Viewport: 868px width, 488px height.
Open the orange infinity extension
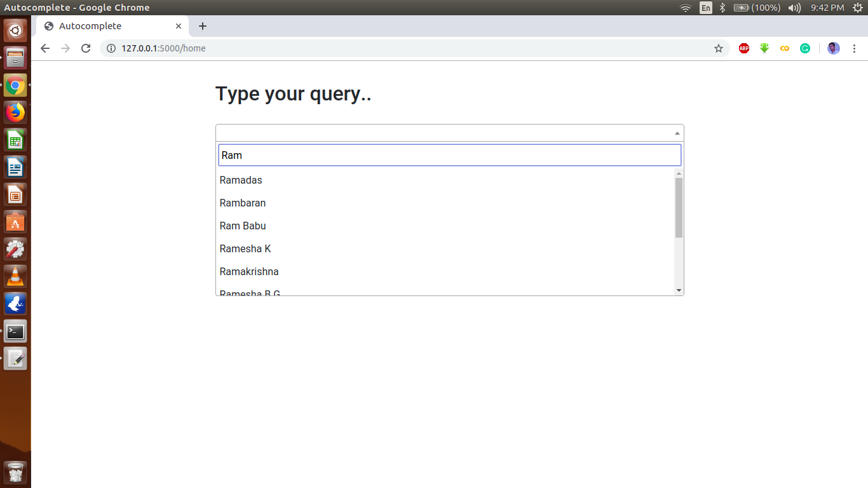click(x=785, y=48)
